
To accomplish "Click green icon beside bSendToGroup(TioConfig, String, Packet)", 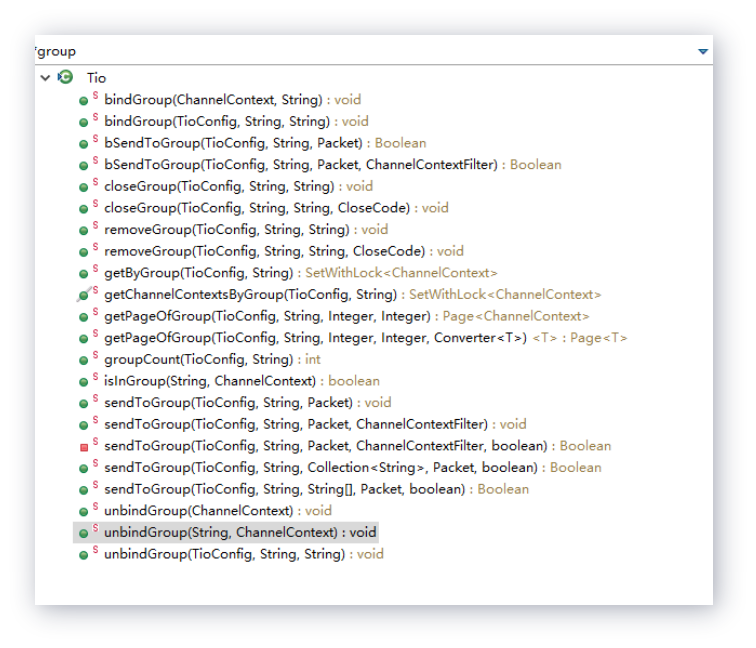I will pos(83,144).
